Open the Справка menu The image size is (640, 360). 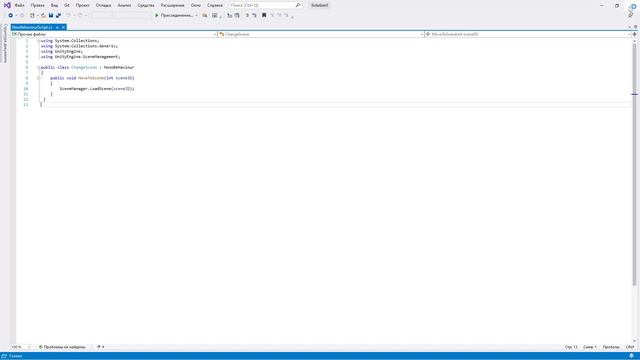pos(215,5)
